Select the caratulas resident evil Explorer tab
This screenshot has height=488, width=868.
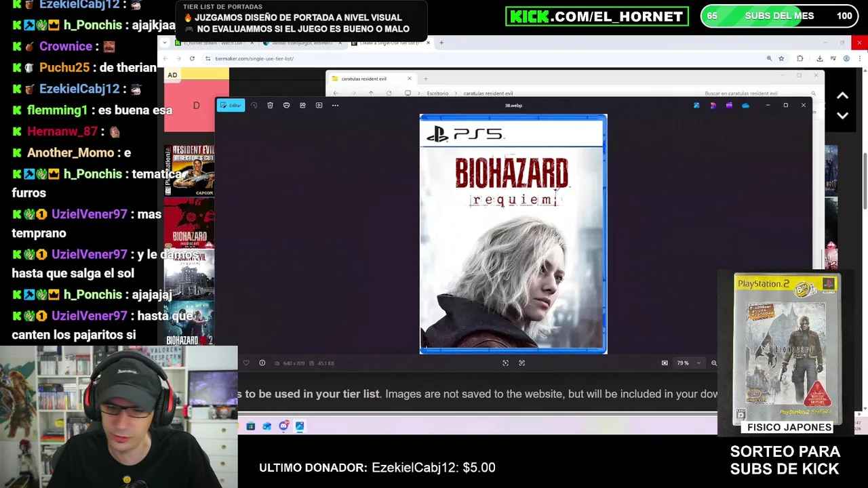click(372, 79)
